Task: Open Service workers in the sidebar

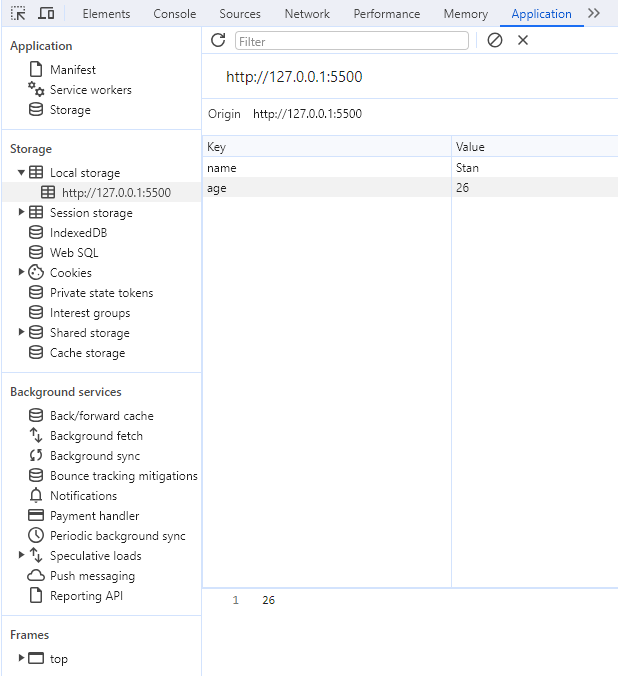Action: click(91, 90)
